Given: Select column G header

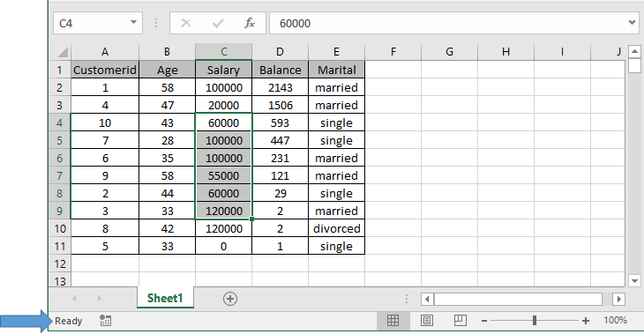Looking at the screenshot, I should pos(449,52).
